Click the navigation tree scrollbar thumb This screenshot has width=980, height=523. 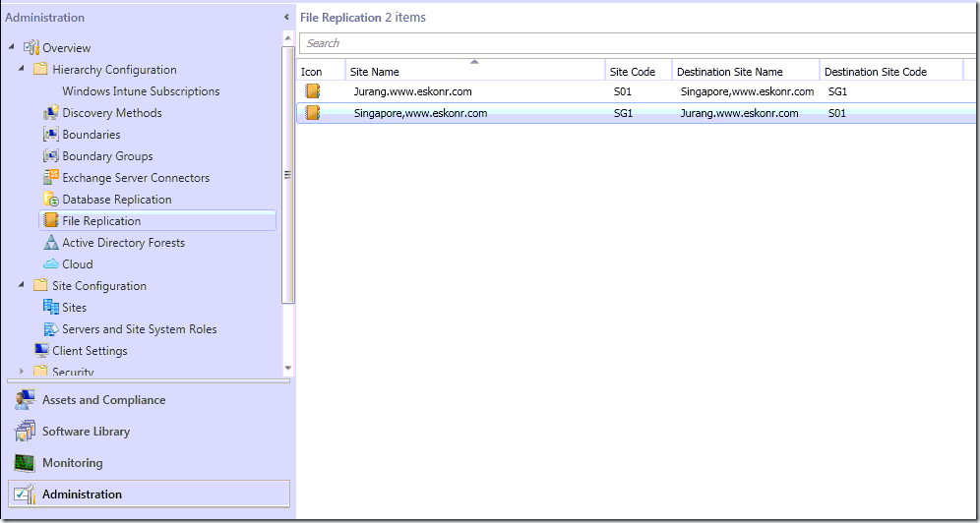point(287,175)
